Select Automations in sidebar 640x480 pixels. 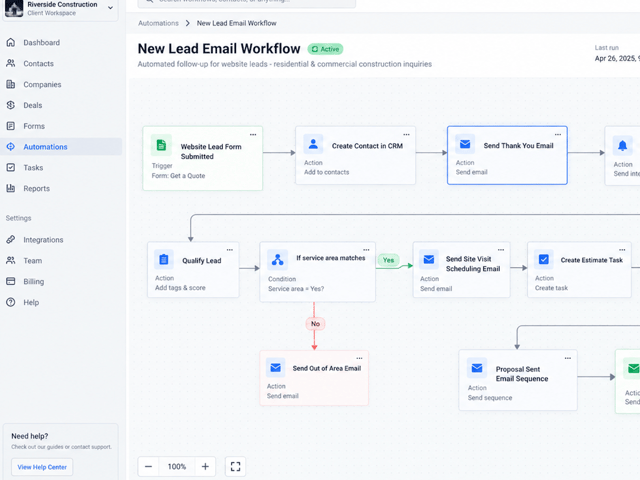click(x=61, y=147)
